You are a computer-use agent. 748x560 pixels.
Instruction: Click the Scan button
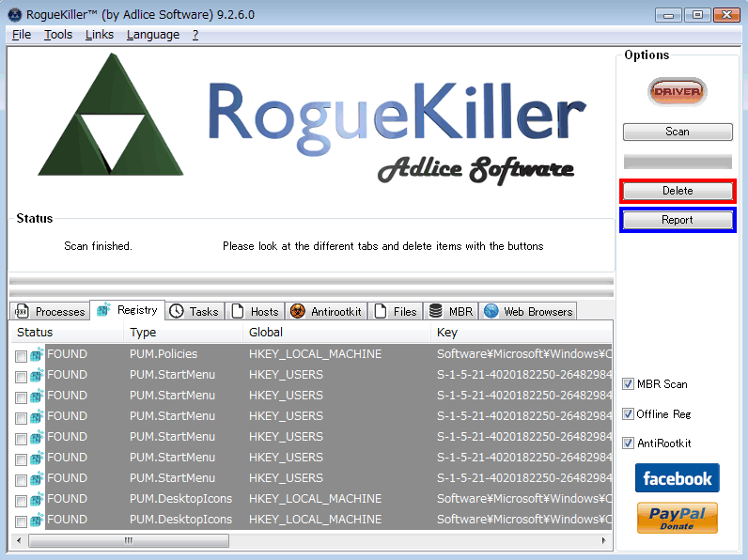point(678,132)
